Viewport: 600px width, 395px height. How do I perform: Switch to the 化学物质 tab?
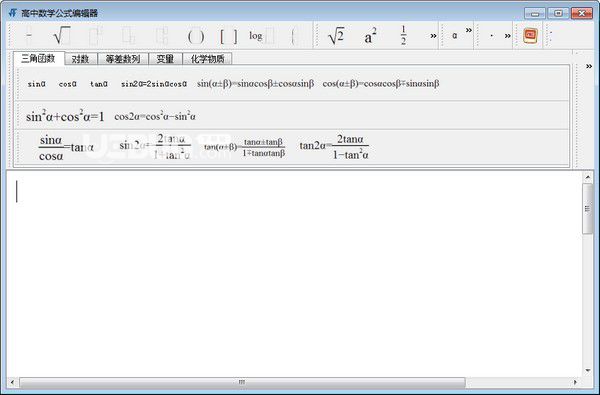[x=207, y=59]
